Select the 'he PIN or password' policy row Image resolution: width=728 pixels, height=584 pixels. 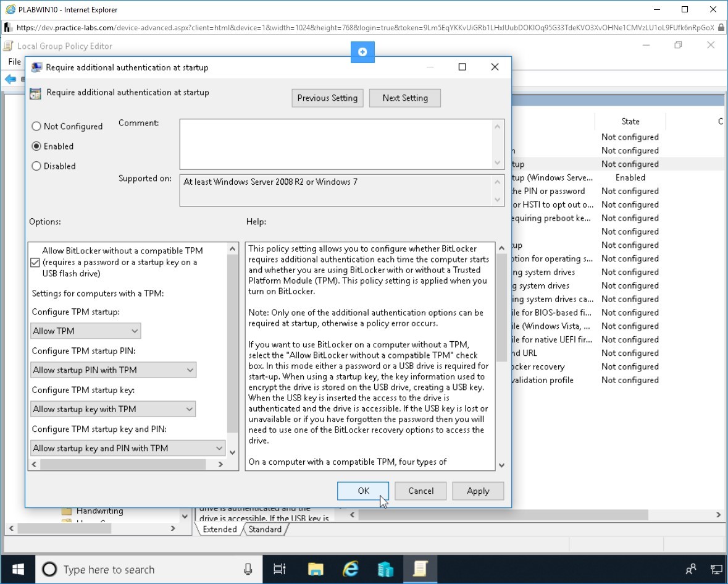tap(617, 191)
